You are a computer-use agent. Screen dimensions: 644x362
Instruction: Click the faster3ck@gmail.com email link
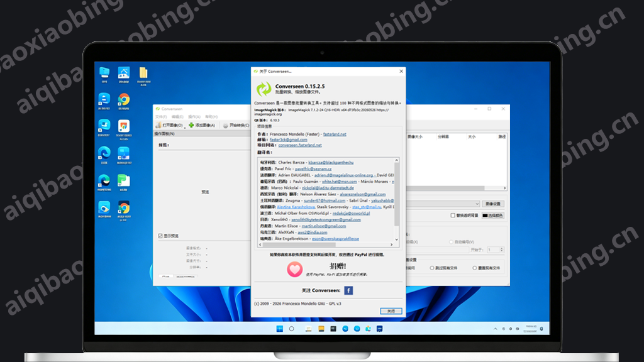288,140
